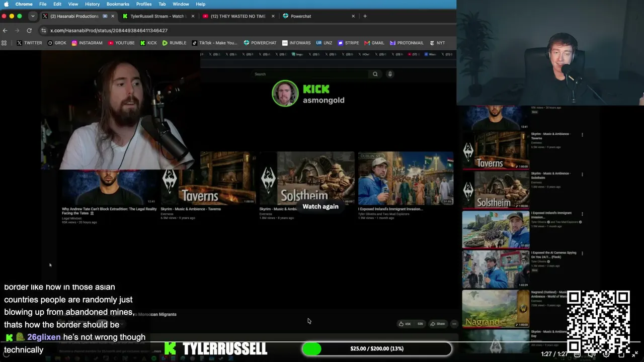Screen dimensions: 644x362
Task: Open the History menu
Action: pos(92,4)
